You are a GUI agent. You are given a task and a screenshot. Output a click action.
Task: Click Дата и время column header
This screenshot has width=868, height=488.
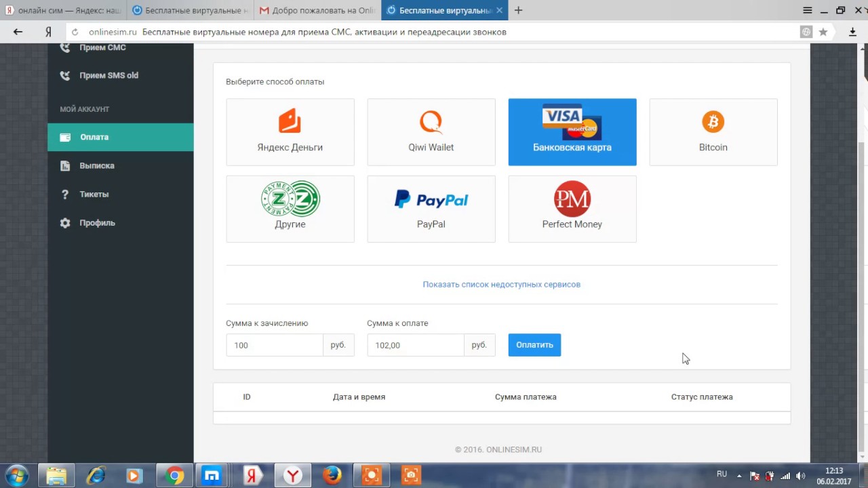click(359, 397)
